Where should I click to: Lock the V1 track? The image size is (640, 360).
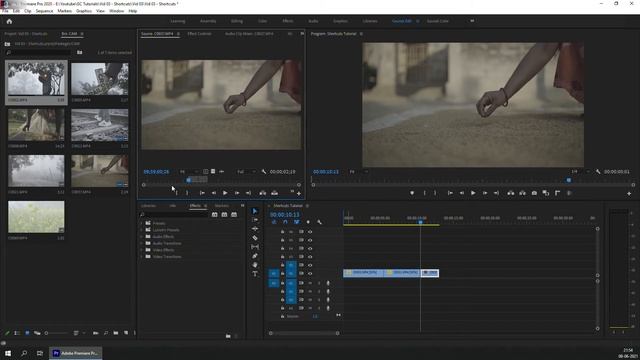(x=282, y=273)
